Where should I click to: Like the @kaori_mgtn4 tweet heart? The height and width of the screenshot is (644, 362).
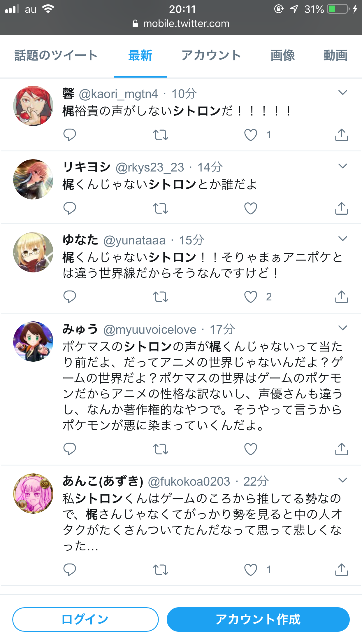click(x=251, y=135)
